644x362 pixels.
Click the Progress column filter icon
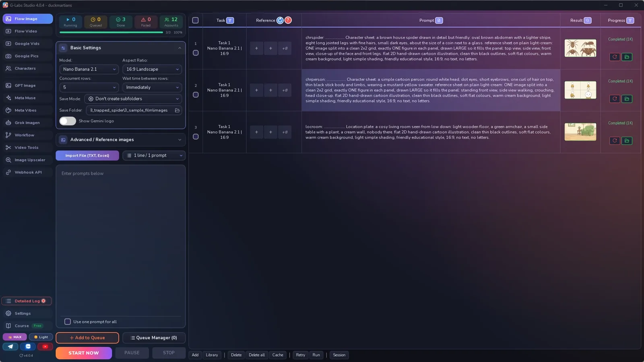[x=630, y=21]
